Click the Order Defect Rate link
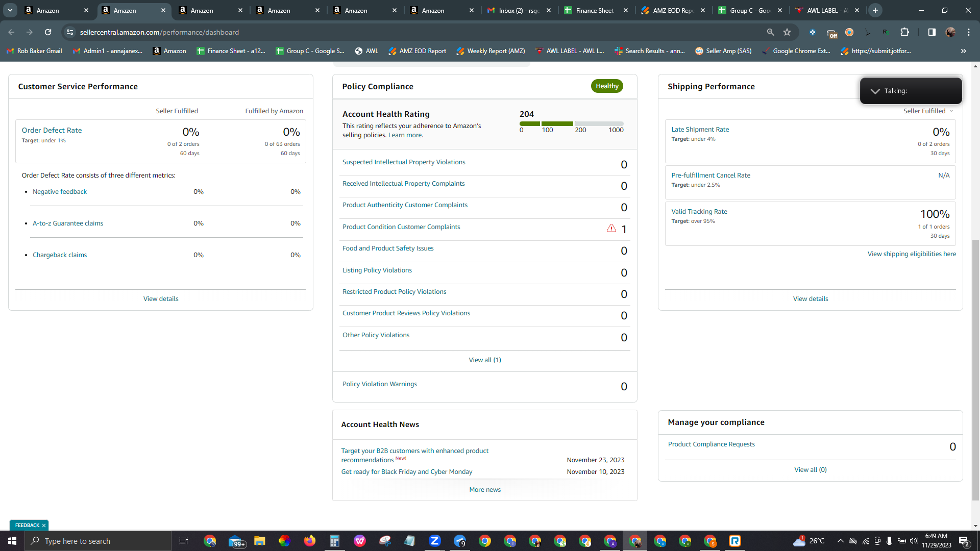This screenshot has height=551, width=980. 52,130
